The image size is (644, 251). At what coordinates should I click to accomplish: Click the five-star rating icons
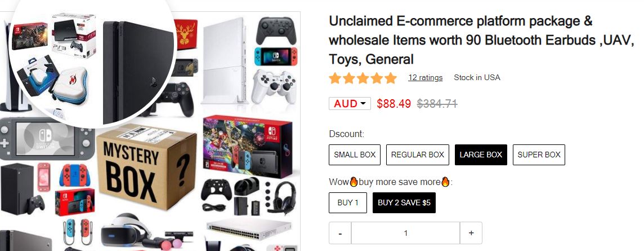363,78
